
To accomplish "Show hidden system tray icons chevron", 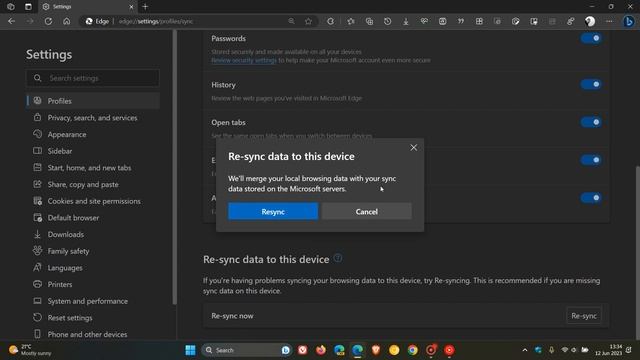I will (x=525, y=350).
